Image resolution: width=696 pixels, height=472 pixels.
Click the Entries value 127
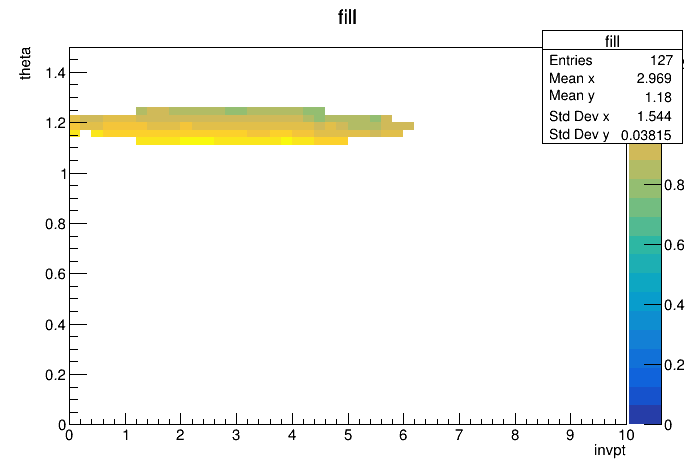tap(661, 60)
